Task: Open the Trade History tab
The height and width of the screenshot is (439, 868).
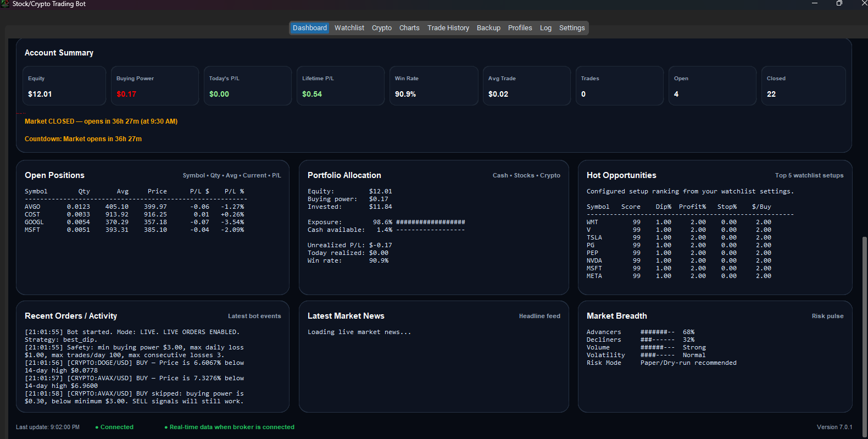Action: coord(448,28)
